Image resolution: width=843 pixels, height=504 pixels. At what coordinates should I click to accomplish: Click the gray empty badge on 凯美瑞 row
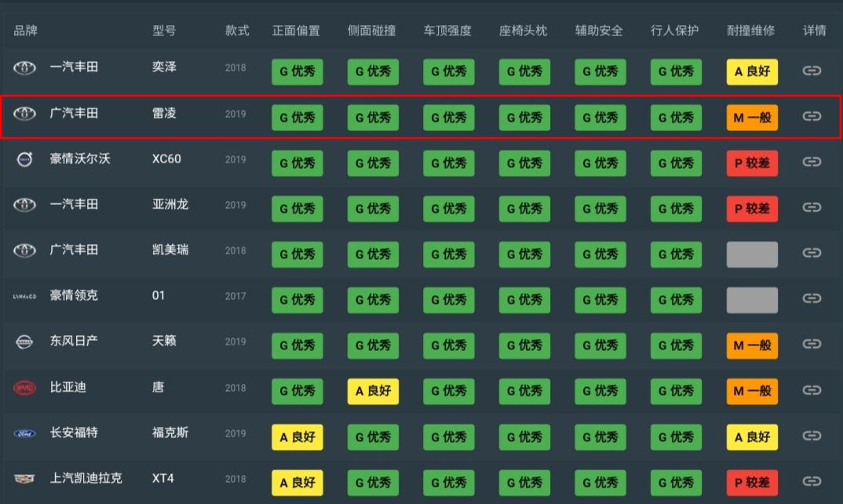751,254
